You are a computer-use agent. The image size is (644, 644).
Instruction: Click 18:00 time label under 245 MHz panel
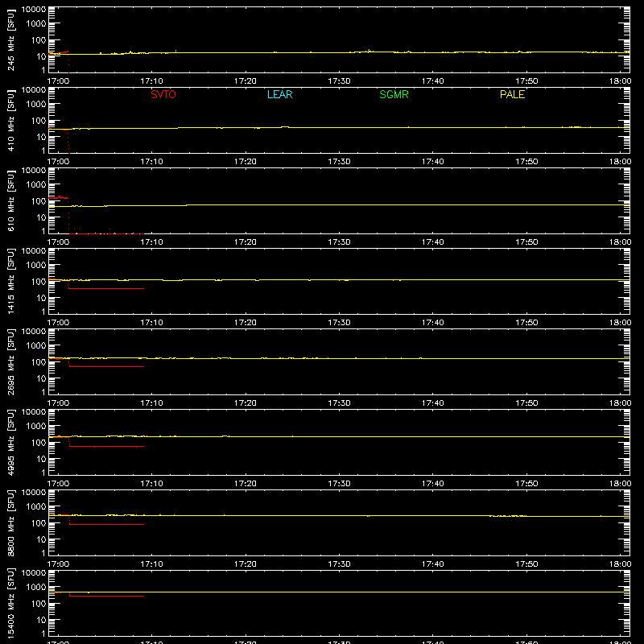click(620, 81)
